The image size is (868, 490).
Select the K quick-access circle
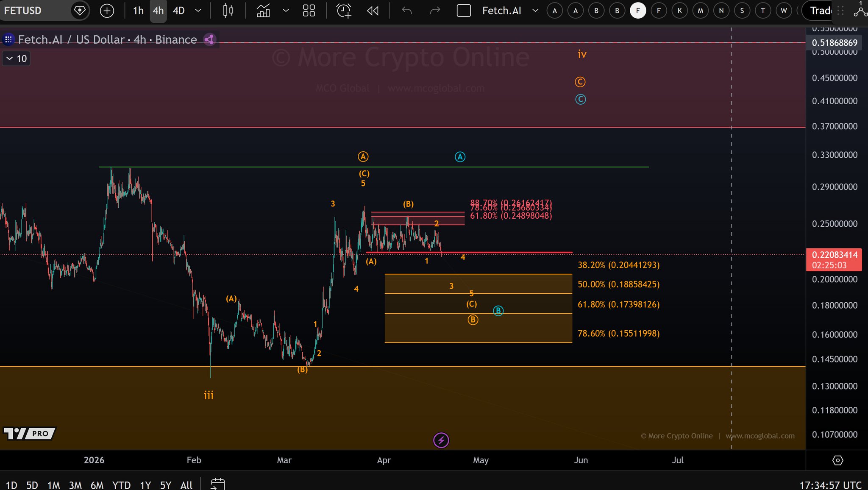click(x=679, y=11)
